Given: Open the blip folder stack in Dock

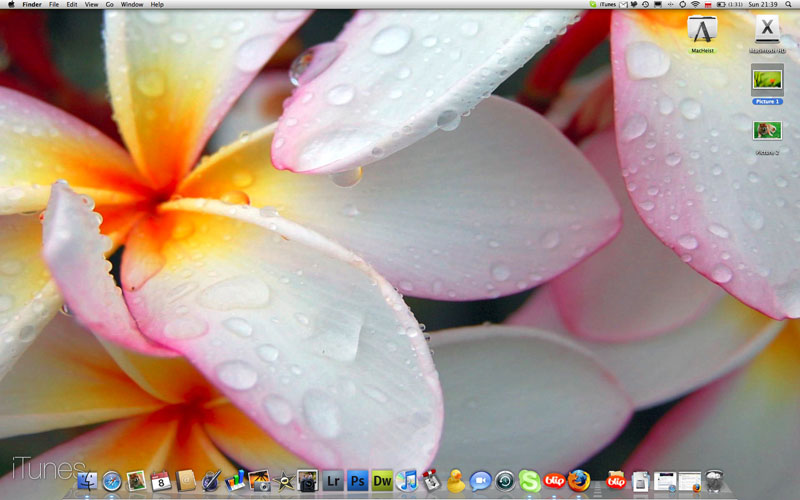Looking at the screenshot, I should [x=616, y=481].
